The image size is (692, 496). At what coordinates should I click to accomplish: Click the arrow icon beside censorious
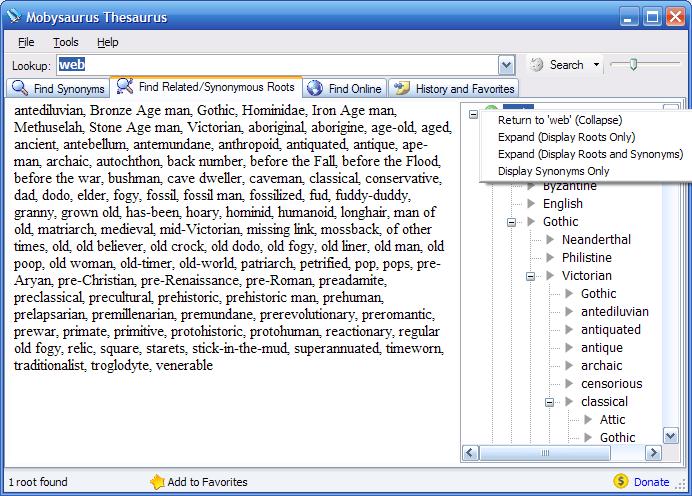pyautogui.click(x=569, y=384)
